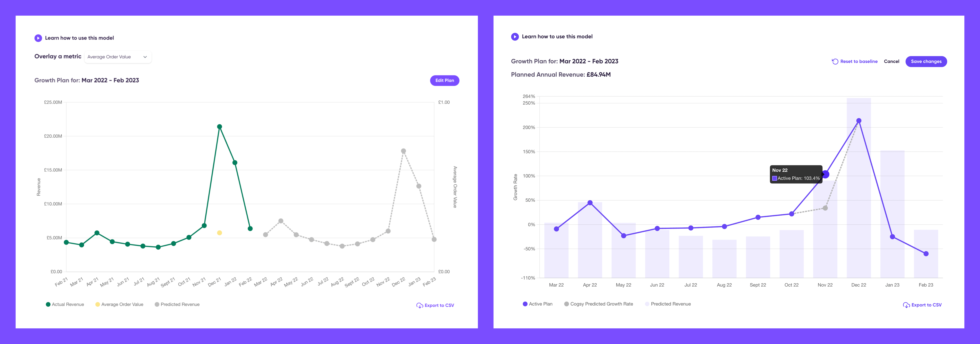Viewport: 980px width, 344px height.
Task: Click Dec 21 actual revenue peak point
Action: click(x=220, y=127)
